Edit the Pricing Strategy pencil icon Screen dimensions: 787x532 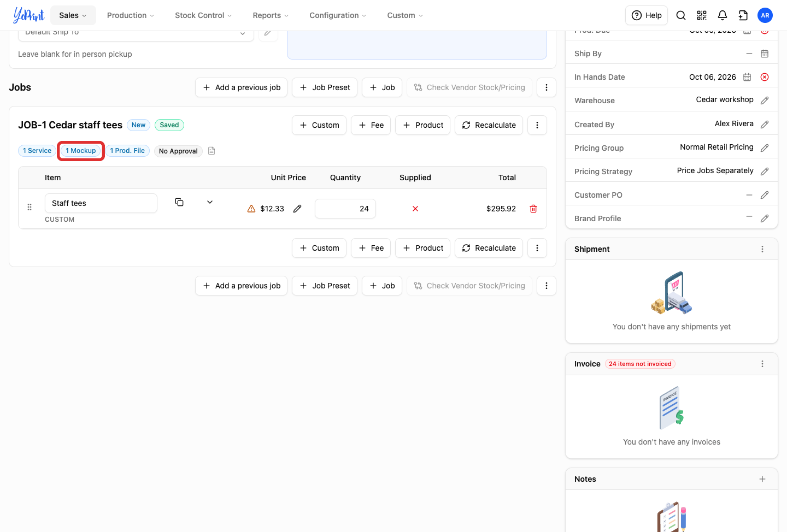(765, 172)
